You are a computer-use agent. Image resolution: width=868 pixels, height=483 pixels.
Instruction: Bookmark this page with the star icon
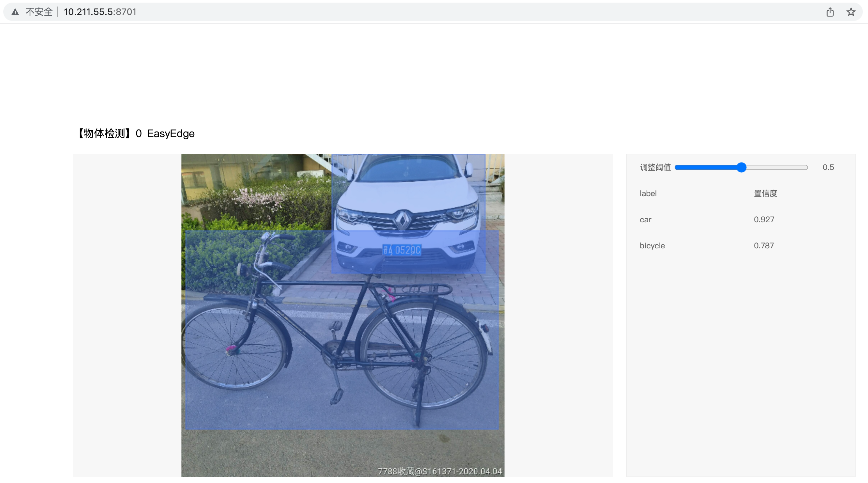851,12
